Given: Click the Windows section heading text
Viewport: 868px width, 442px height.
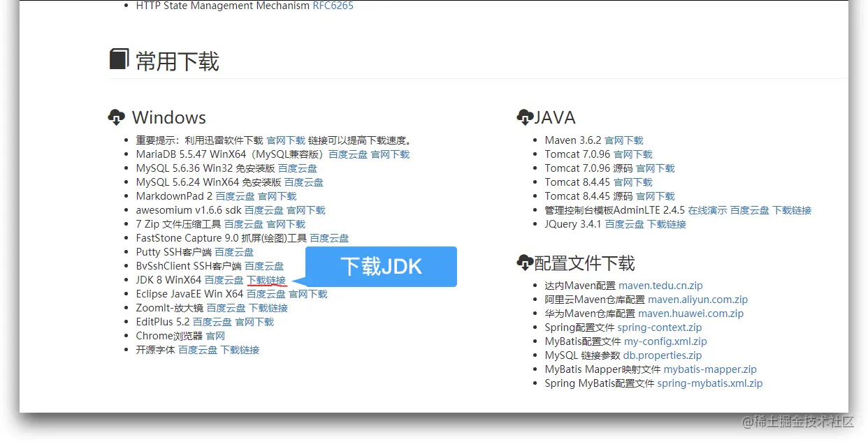Looking at the screenshot, I should [x=169, y=117].
